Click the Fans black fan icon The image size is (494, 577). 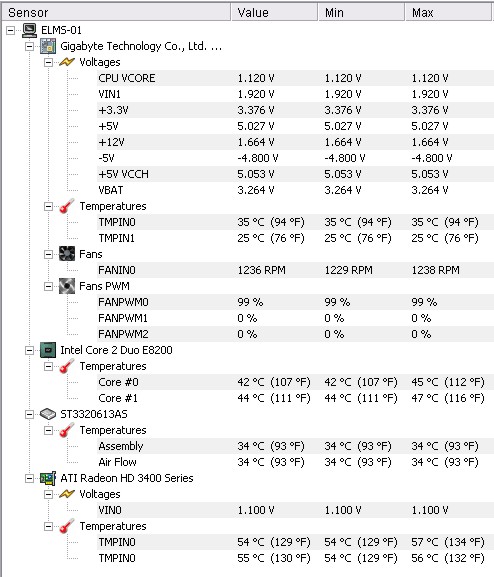[x=67, y=254]
